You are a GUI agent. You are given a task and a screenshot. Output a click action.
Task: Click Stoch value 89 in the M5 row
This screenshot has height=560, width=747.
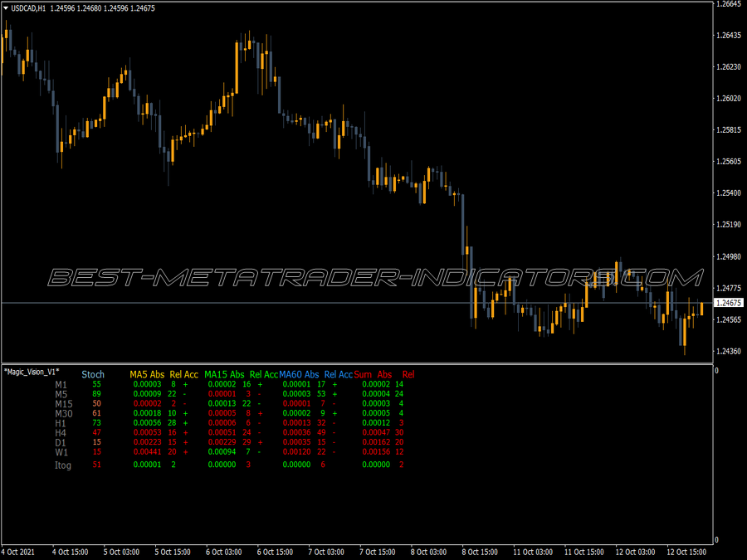(x=97, y=394)
